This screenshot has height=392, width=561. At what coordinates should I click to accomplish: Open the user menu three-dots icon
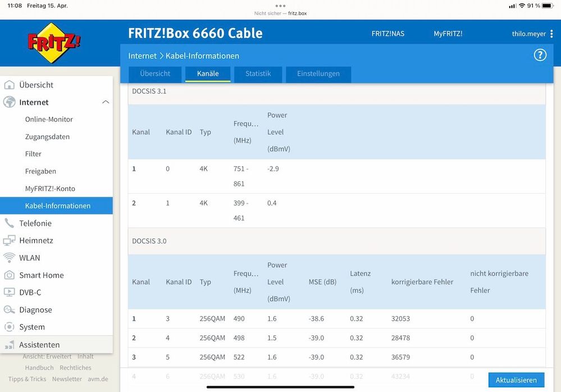click(x=551, y=34)
